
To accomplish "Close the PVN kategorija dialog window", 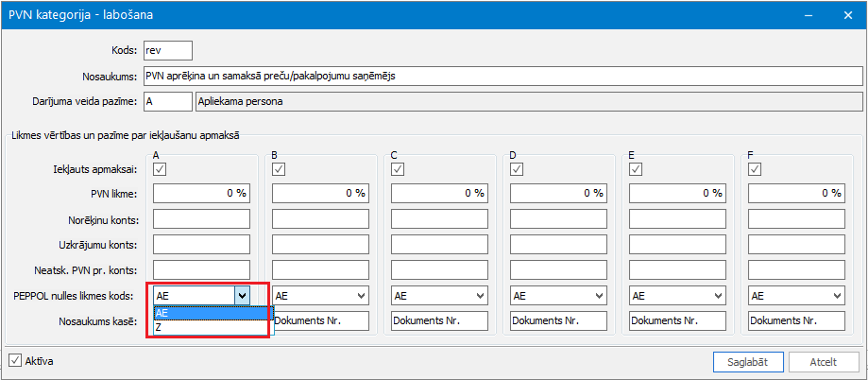I will tap(848, 15).
